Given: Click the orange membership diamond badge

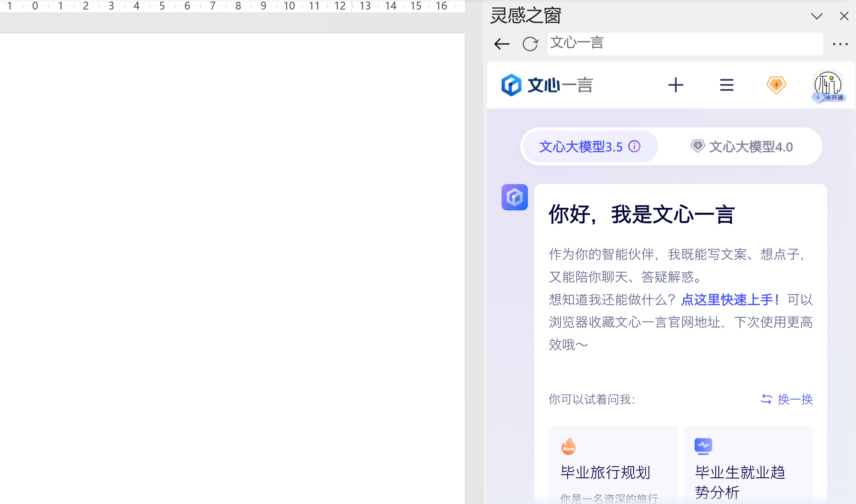Looking at the screenshot, I should coord(776,85).
